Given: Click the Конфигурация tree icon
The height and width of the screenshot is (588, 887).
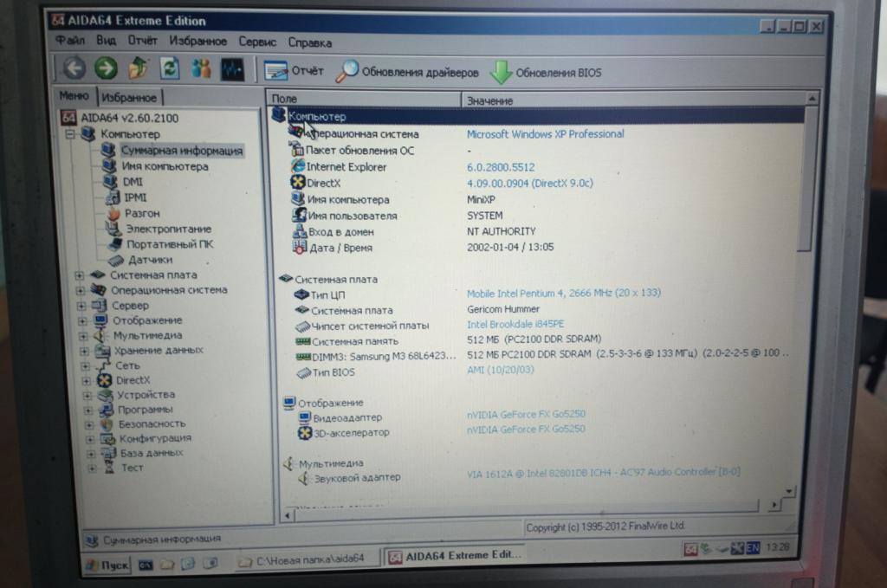Looking at the screenshot, I should pos(107,439).
